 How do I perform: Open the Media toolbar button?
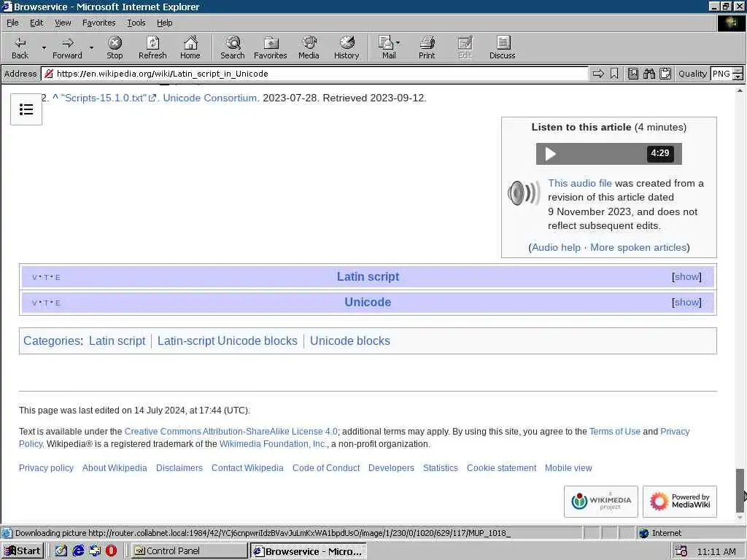[x=309, y=47]
